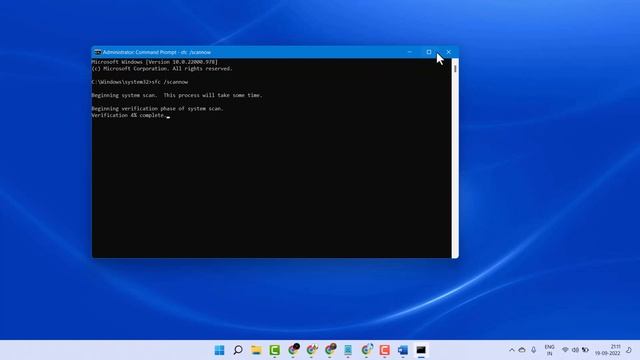
Task: Expand the hidden system tray icons
Action: tap(512, 350)
